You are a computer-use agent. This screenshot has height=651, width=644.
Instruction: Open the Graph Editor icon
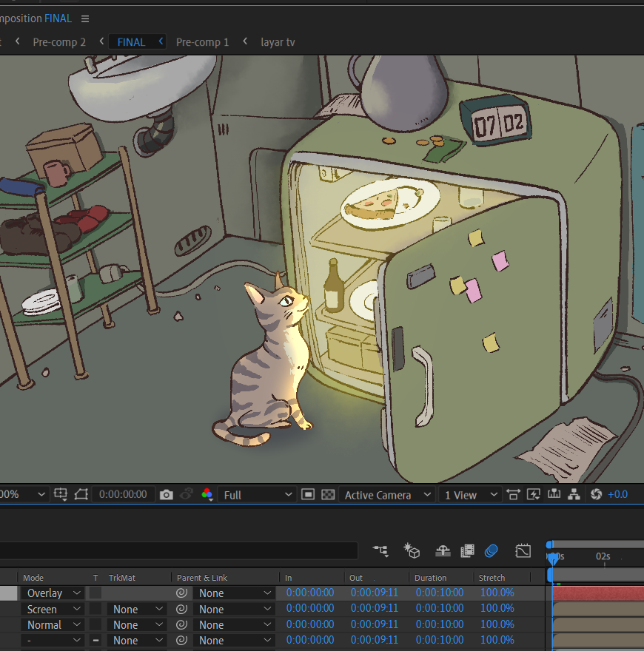click(x=523, y=551)
